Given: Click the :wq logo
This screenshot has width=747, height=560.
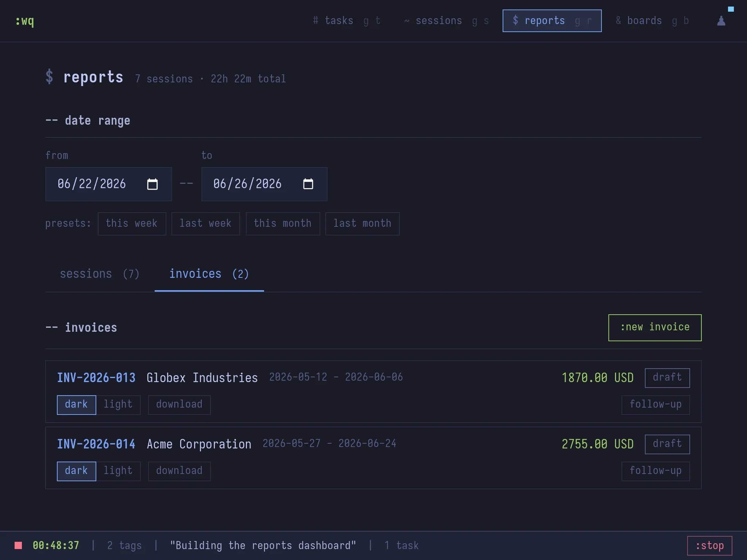Looking at the screenshot, I should (25, 21).
